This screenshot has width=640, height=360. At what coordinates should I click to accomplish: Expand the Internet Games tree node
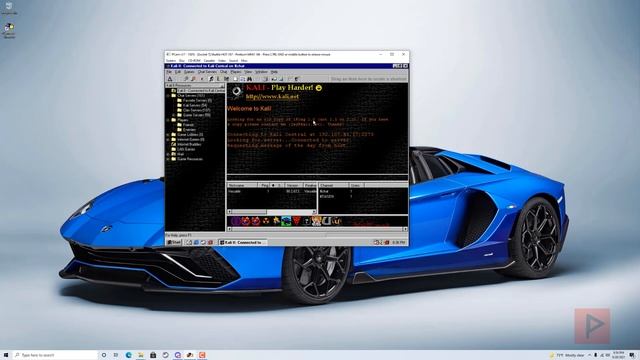click(168, 140)
